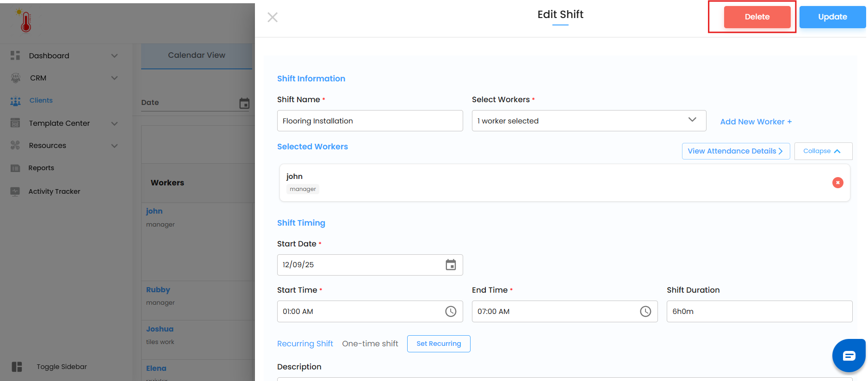868x381 pixels.
Task: Click the Shift Name input field
Action: (x=370, y=121)
